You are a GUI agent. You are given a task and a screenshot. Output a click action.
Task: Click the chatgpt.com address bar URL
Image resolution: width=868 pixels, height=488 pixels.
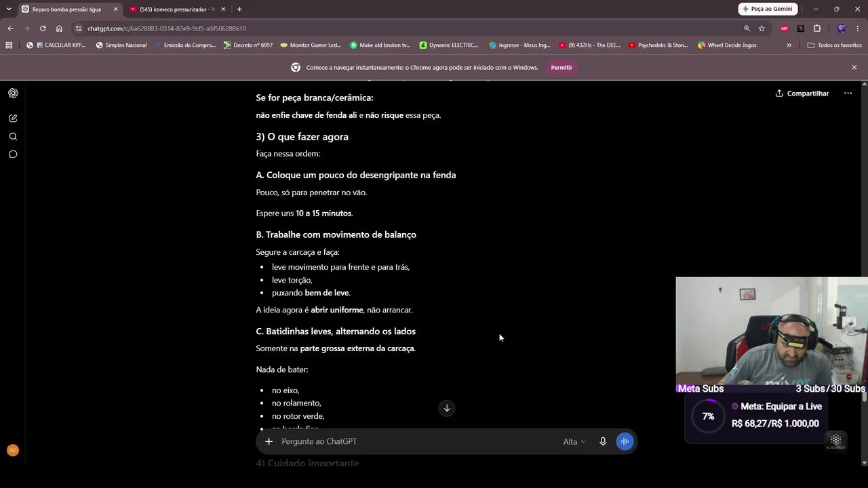[x=167, y=28]
